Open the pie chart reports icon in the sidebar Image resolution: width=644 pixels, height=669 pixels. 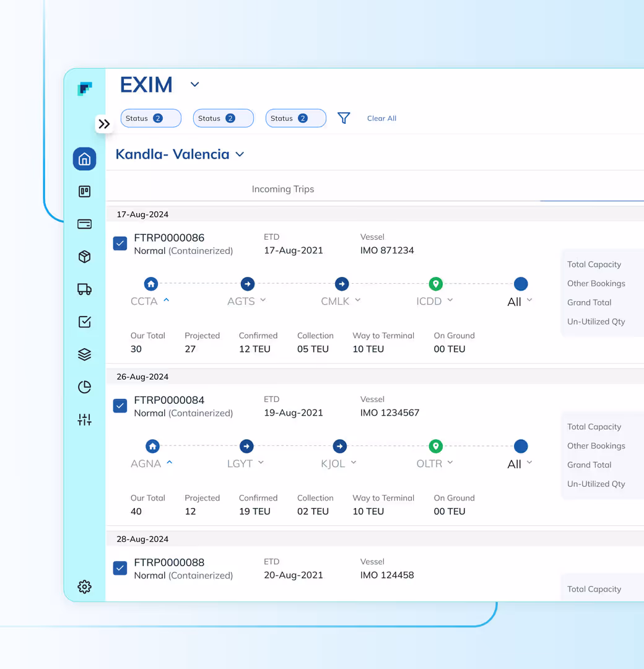pos(84,387)
